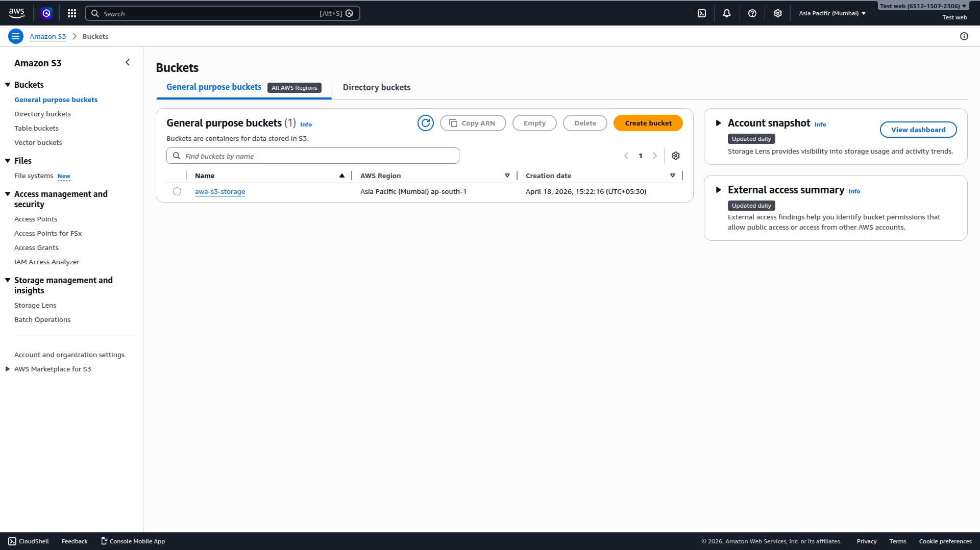Switch to General purpose buckets tab
The height and width of the screenshot is (550, 980).
(214, 87)
